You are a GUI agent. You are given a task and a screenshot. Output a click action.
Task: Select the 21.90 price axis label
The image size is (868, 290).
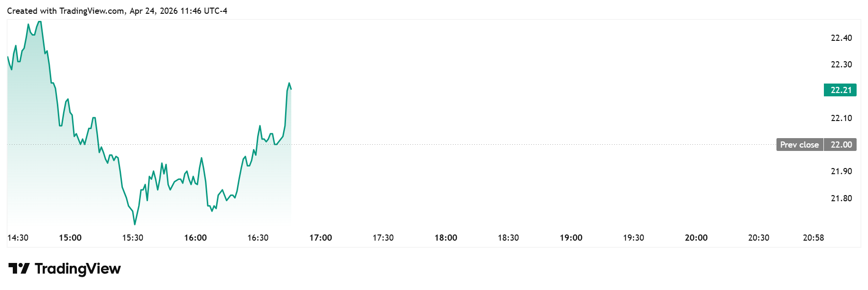pos(841,171)
